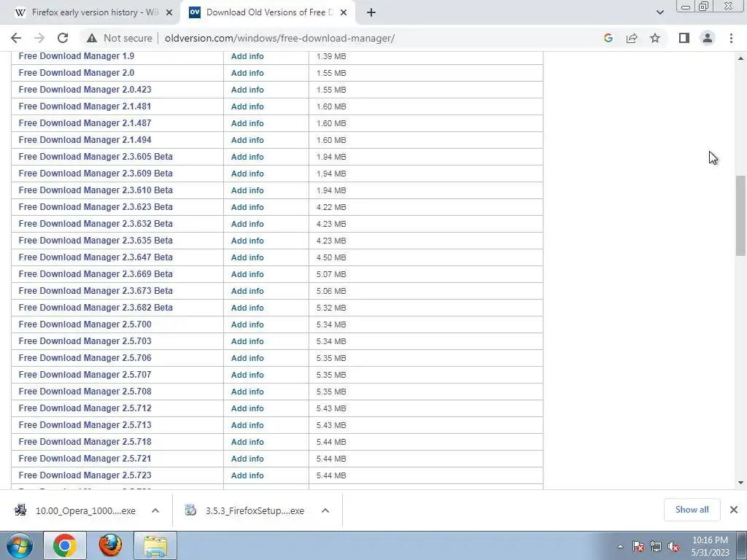This screenshot has width=747, height=560.
Task: Open Free Download Manager 2.3.682 Beta link
Action: pos(96,308)
